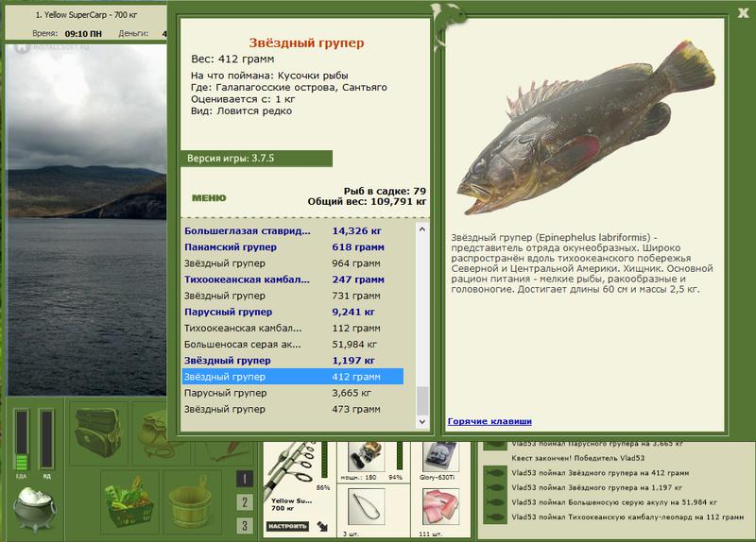Open the tackle backpack icon
Viewport: 756px width, 542px height.
[x=99, y=432]
